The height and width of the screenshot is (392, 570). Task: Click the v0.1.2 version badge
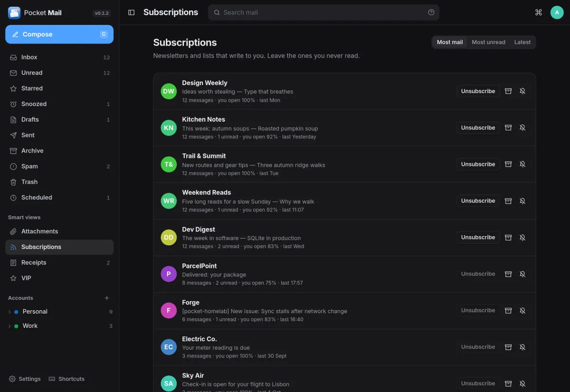(102, 13)
